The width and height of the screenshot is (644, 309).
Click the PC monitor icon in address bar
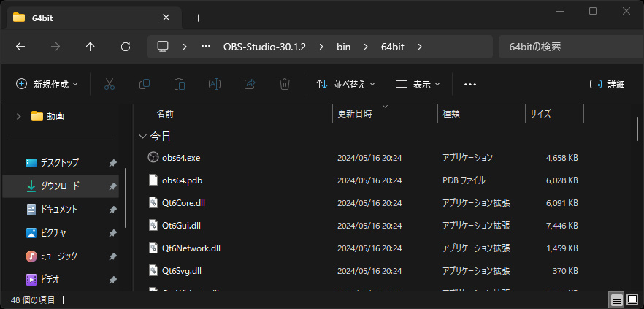point(163,47)
